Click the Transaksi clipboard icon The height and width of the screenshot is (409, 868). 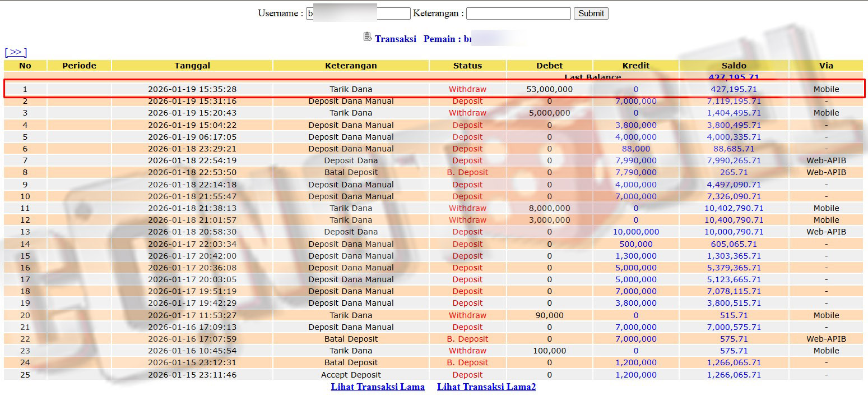367,37
